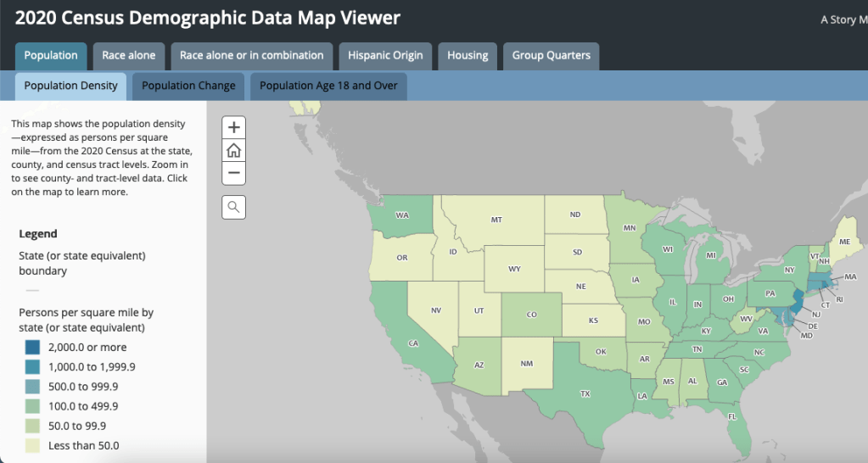Image resolution: width=868 pixels, height=463 pixels.
Task: Switch to the Race alone tab
Action: pos(129,56)
